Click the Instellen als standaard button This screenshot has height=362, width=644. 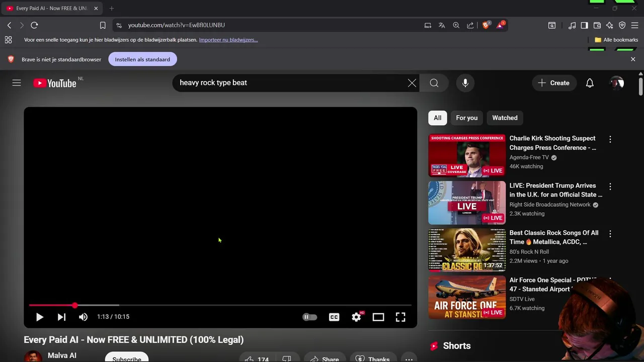pos(142,59)
